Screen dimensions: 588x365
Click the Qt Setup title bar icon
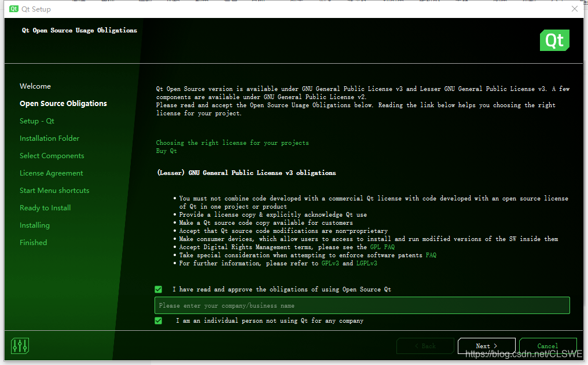(14, 9)
